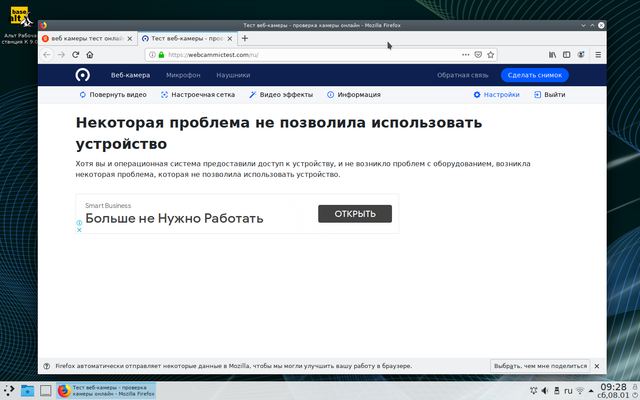Expand the hidden tray icons arrow
640x400 pixels.
point(591,391)
